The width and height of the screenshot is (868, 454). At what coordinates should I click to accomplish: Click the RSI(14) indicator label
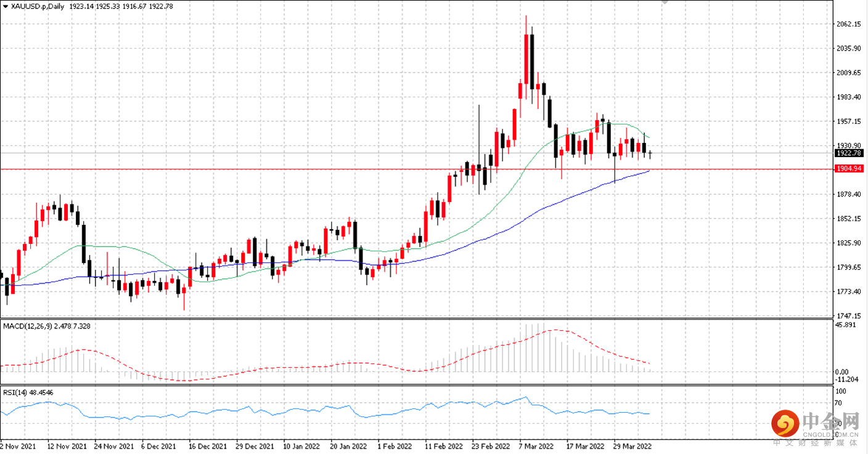pyautogui.click(x=14, y=392)
